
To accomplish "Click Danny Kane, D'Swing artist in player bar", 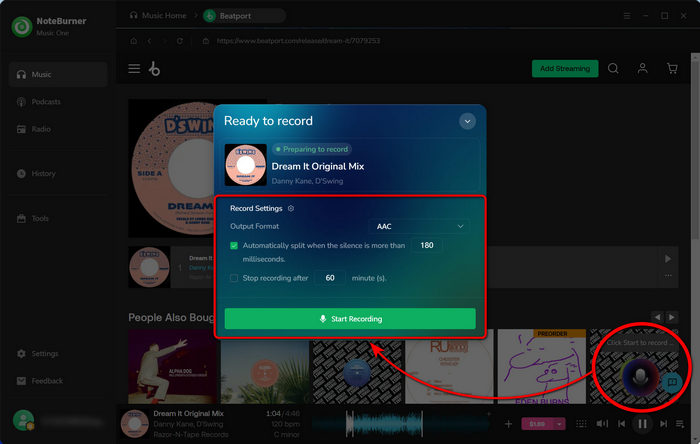I will (188, 424).
